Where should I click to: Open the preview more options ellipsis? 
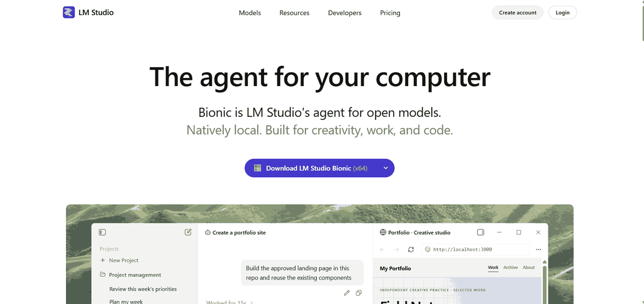click(x=538, y=249)
